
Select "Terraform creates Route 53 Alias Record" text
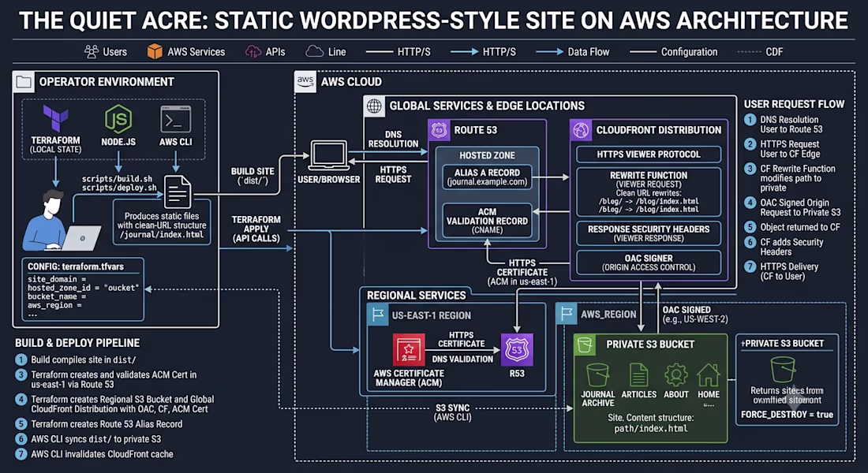pos(107,424)
